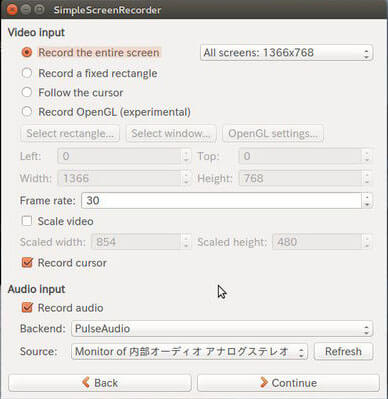Open the Backend PulseAudio dropdown
This screenshot has width=388, height=399.
[222, 329]
